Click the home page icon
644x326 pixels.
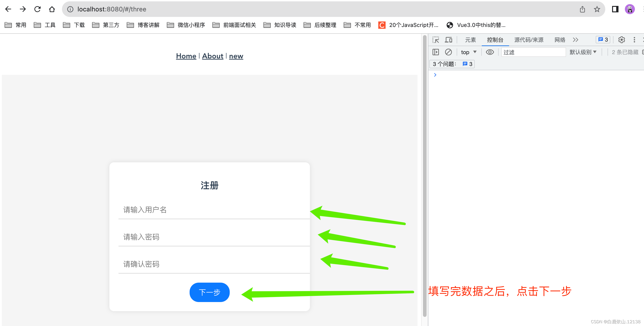coord(52,9)
